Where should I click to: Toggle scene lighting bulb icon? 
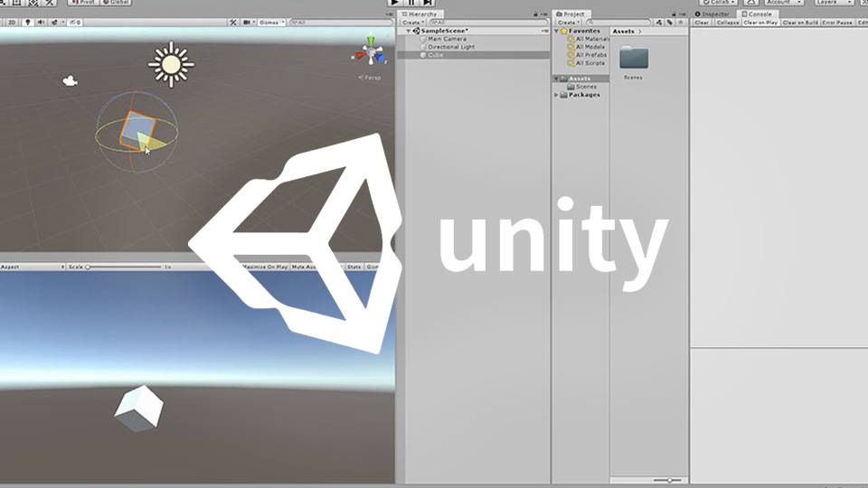pos(28,23)
